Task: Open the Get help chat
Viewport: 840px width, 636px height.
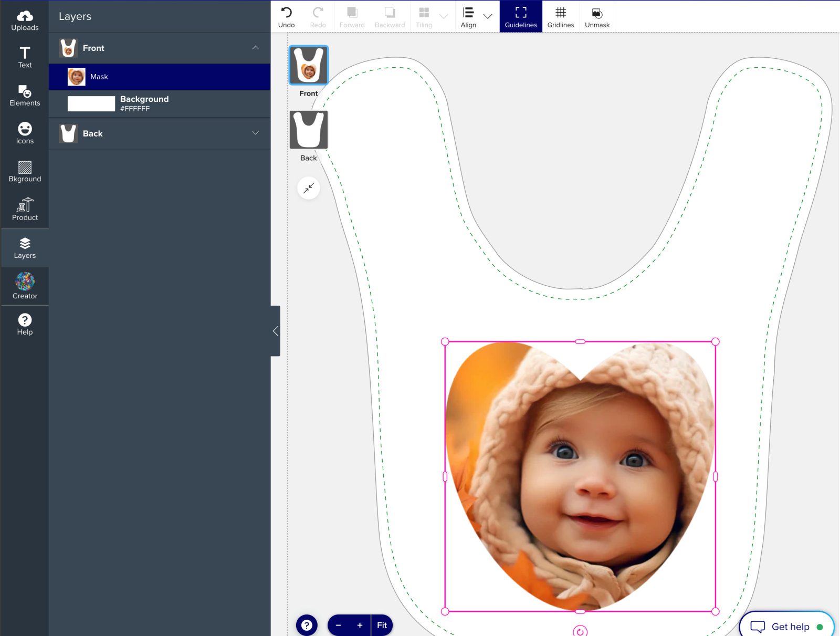Action: tap(786, 626)
